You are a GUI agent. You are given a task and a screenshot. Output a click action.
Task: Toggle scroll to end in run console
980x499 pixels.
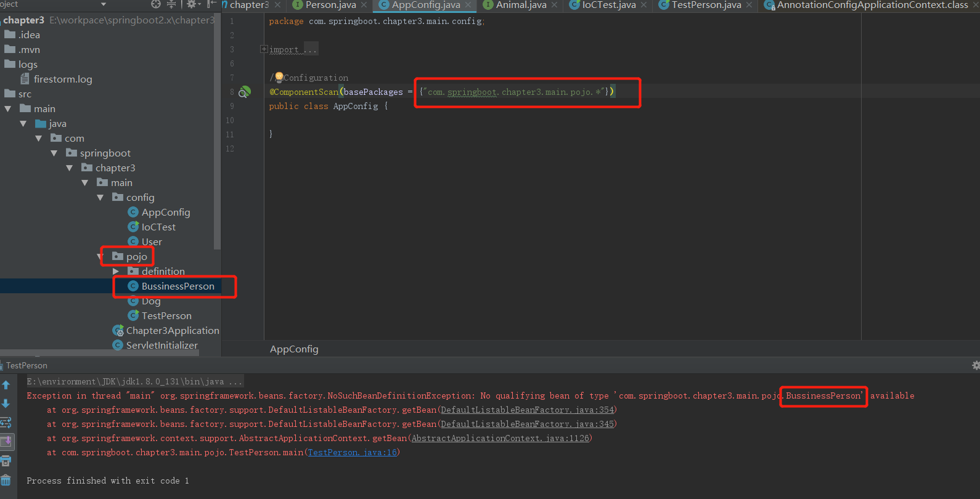[x=6, y=442]
